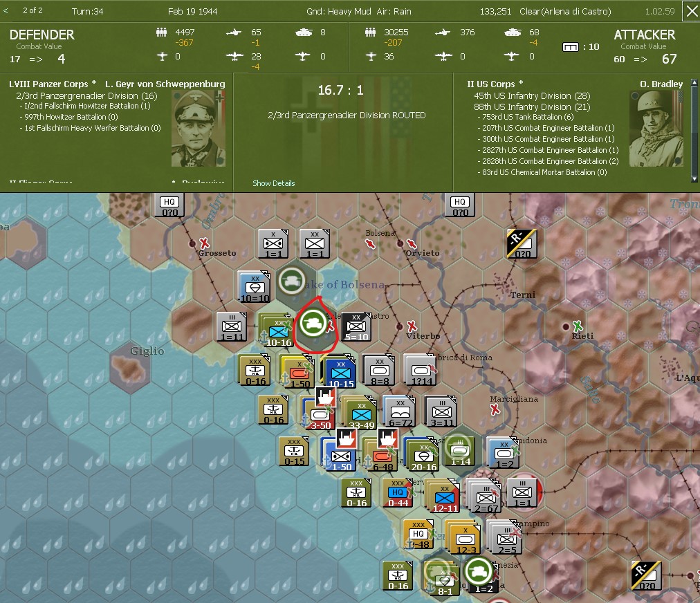Select the 2=5 grey regiment counter near Ciampino

pyautogui.click(x=506, y=538)
